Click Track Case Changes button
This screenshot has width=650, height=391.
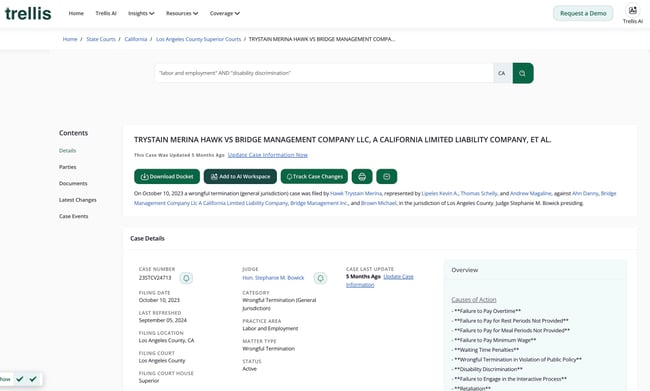point(314,177)
